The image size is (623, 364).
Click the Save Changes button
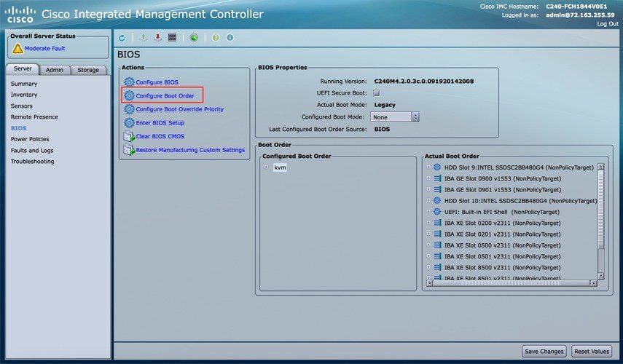click(x=544, y=352)
